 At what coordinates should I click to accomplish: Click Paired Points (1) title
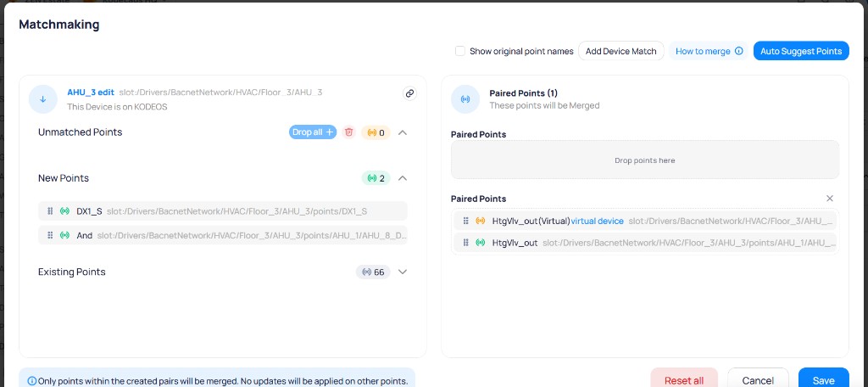click(x=524, y=93)
